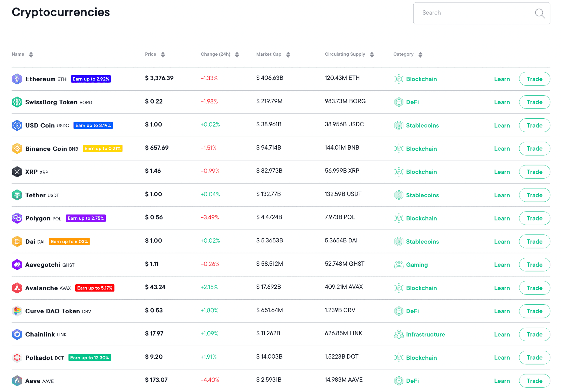This screenshot has height=392, width=561.
Task: Trade Binance Coin
Action: [534, 148]
